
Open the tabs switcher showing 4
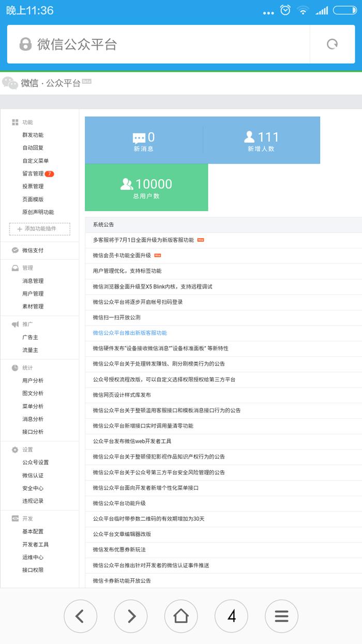tap(231, 616)
